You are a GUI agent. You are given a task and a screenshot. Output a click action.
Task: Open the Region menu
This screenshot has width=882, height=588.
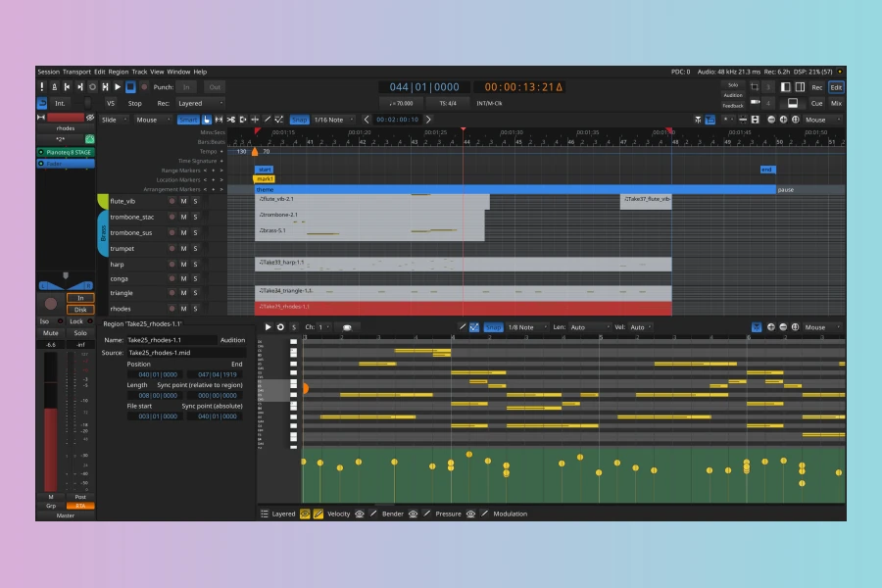coord(118,72)
